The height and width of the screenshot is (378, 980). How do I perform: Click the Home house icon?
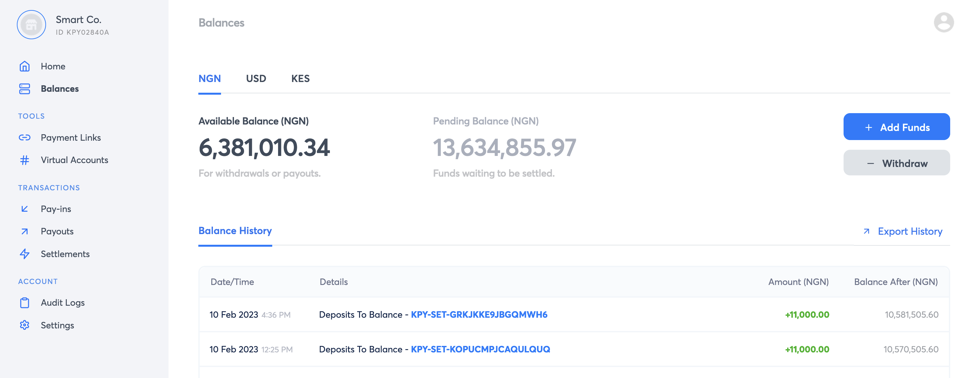[24, 66]
